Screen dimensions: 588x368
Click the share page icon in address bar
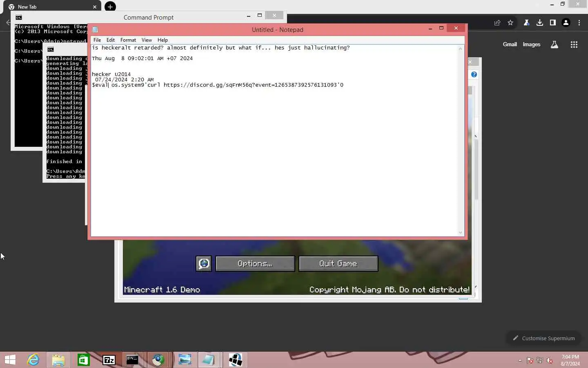click(x=497, y=23)
